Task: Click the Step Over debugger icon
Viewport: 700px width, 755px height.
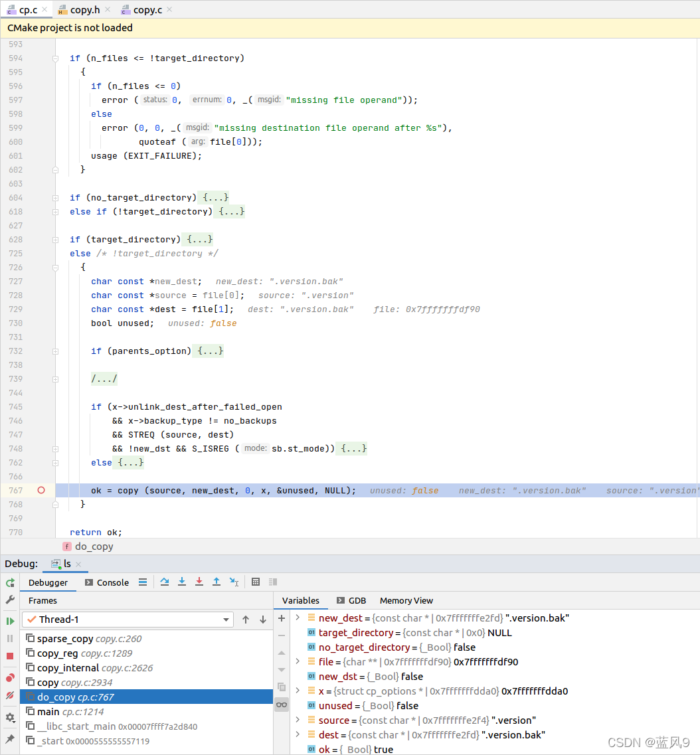Action: (165, 582)
